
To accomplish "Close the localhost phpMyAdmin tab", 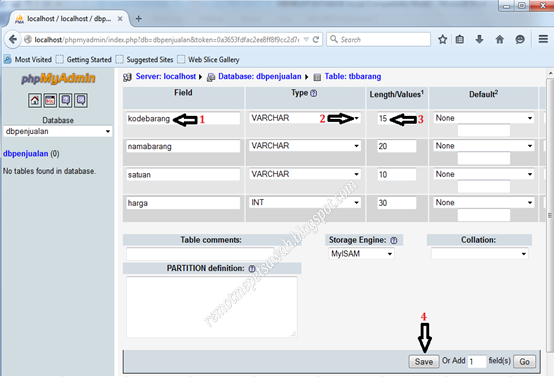I will [120, 19].
